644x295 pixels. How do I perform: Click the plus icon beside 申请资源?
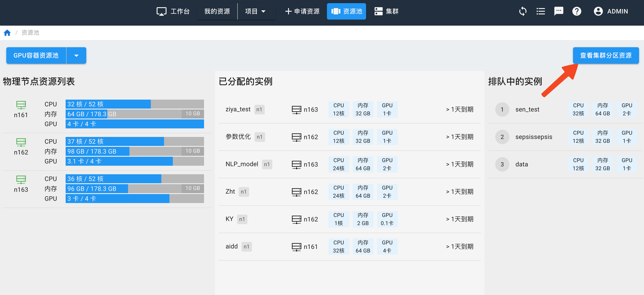point(288,11)
